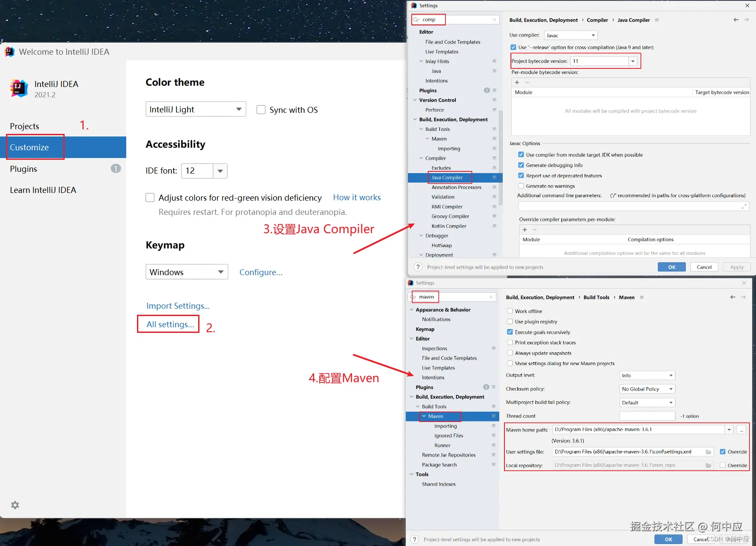Click the Plugins update badge in Welcome window
756x546 pixels.
tap(116, 168)
